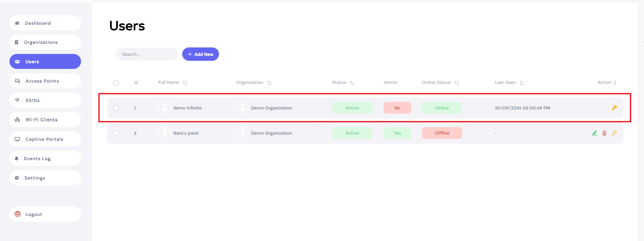Sort the table by Organization column
This screenshot has height=241, width=644.
click(269, 83)
